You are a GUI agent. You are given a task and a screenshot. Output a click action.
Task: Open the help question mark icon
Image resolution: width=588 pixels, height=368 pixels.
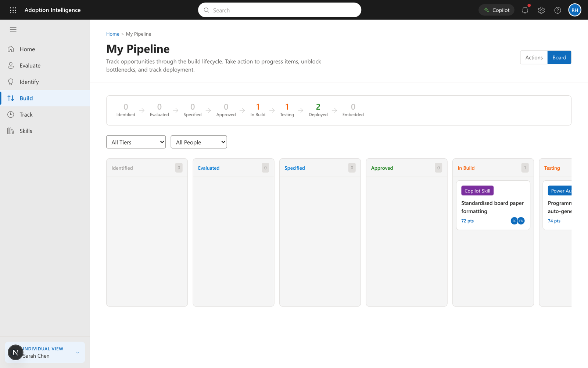pyautogui.click(x=557, y=10)
